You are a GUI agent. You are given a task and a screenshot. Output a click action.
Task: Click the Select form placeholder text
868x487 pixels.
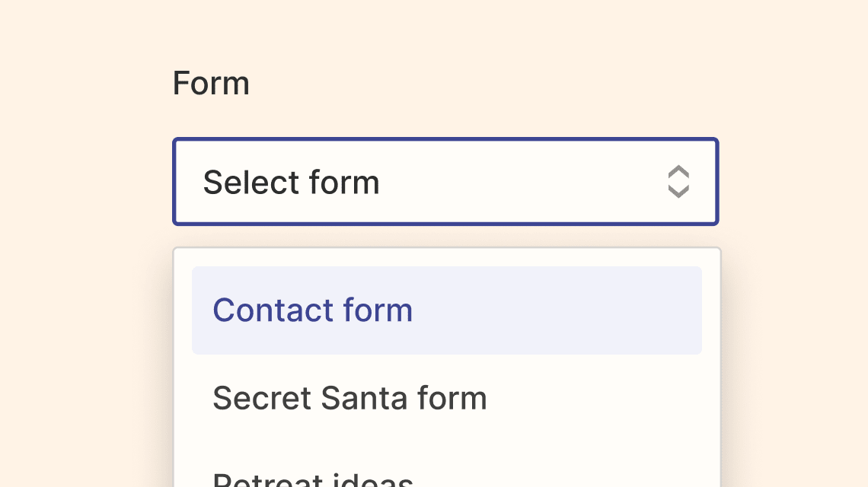point(291,182)
